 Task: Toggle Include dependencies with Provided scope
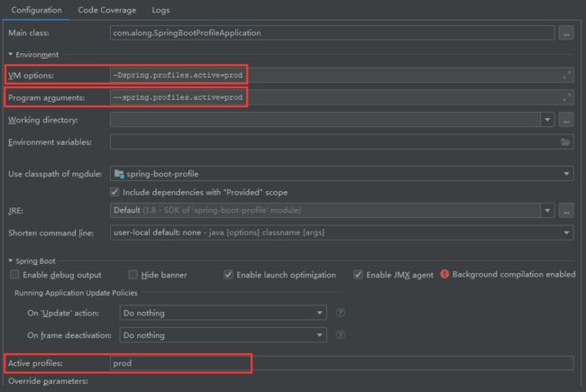(114, 192)
